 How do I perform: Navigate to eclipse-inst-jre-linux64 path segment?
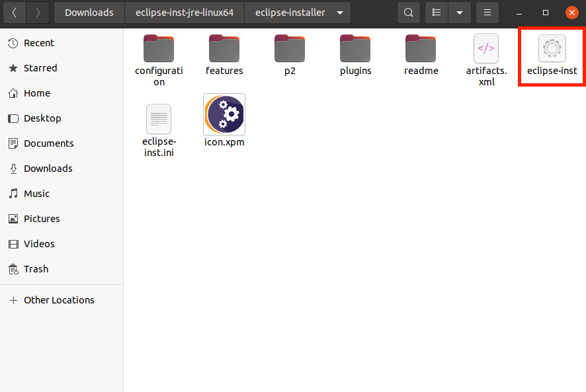click(185, 13)
